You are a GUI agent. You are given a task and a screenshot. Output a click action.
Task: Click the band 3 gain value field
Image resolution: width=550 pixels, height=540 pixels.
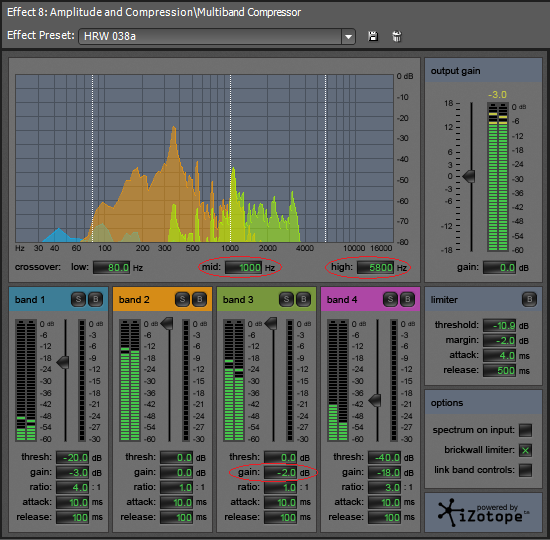pyautogui.click(x=280, y=473)
